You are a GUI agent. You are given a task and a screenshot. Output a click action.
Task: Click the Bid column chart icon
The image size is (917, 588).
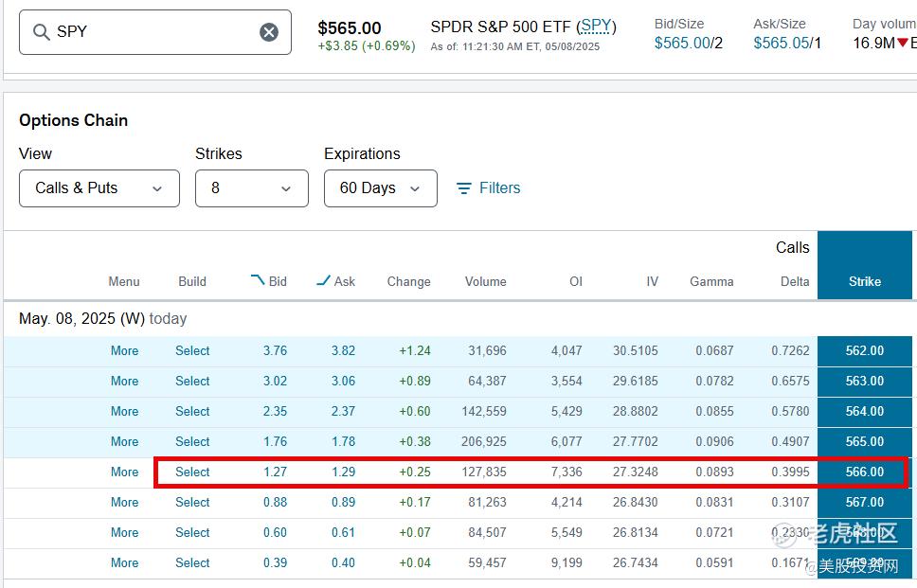pyautogui.click(x=258, y=280)
